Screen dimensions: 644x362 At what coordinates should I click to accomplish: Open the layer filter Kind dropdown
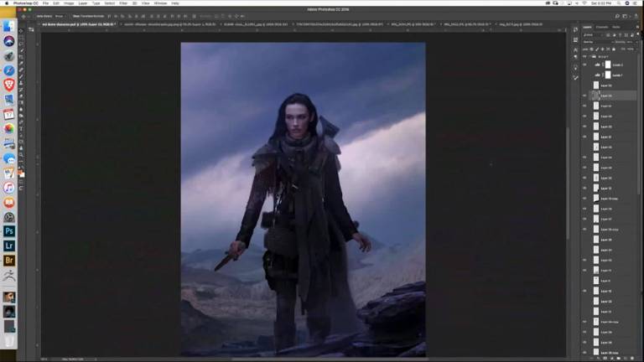593,35
